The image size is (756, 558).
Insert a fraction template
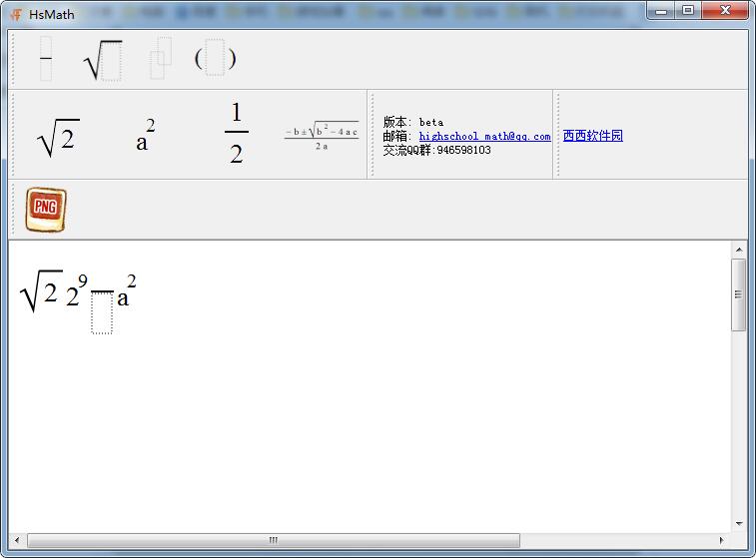[x=46, y=58]
